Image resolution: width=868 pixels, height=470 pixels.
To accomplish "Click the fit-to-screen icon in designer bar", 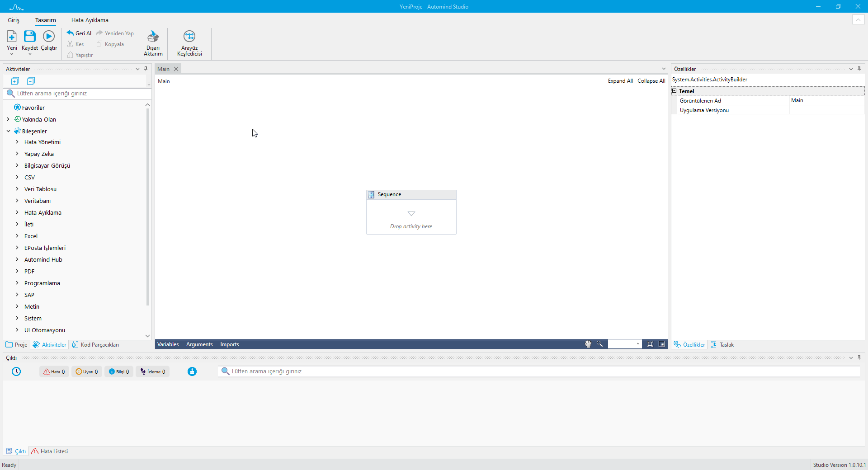I will pos(650,344).
